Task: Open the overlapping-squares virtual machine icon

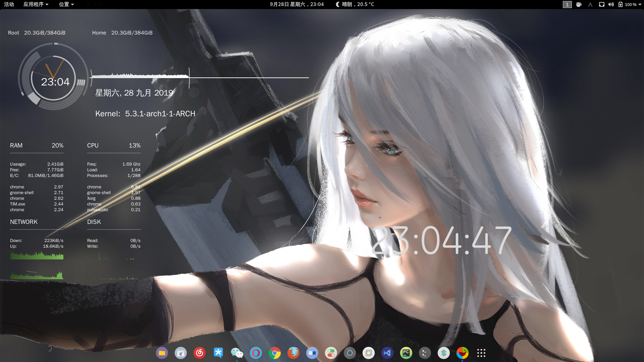Action: click(369, 353)
